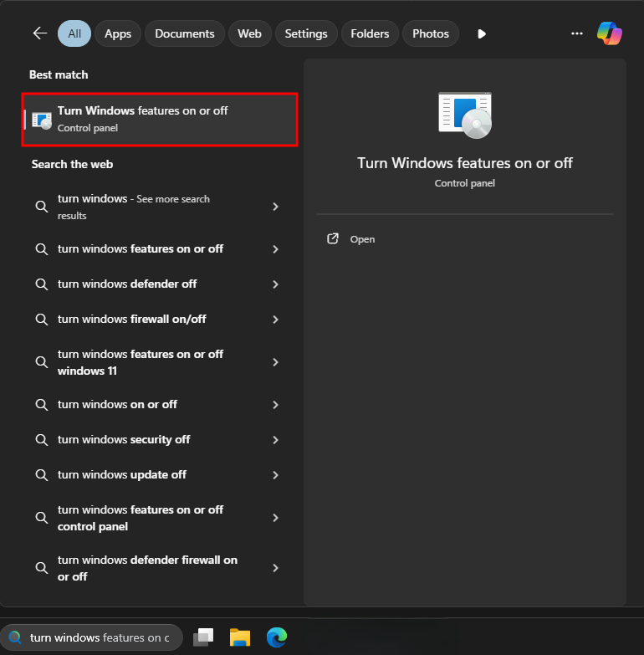
Task: Click the back arrow in search panel
Action: coord(39,33)
